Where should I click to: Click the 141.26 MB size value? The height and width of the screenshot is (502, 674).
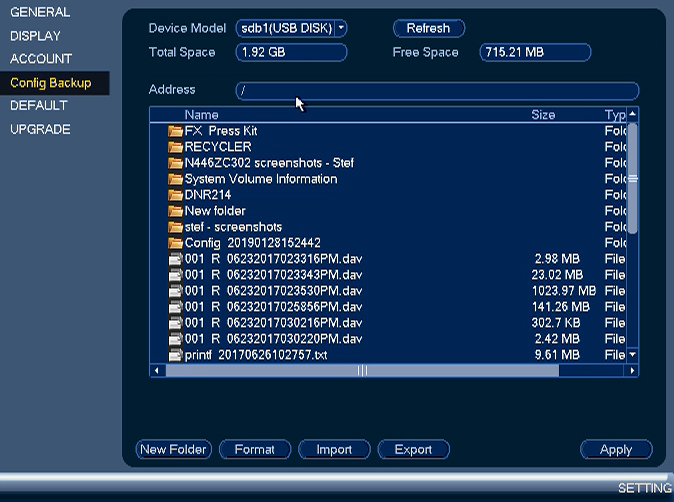(561, 307)
